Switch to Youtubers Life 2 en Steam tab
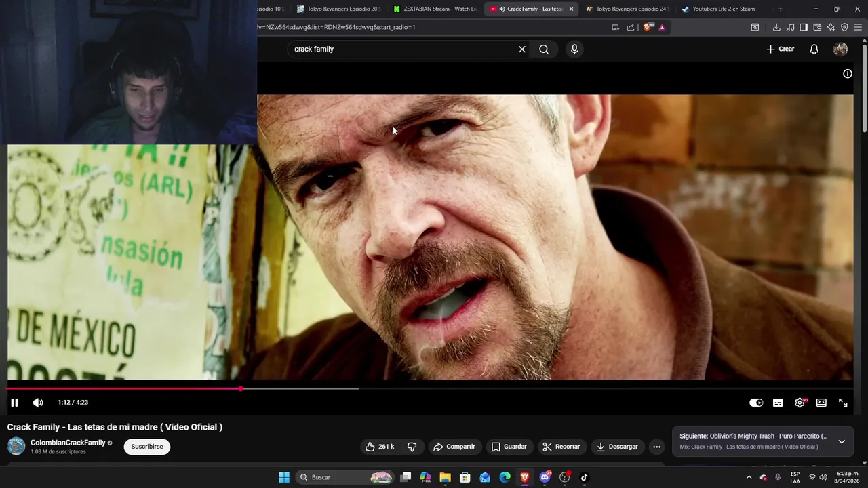The height and width of the screenshot is (488, 868). [x=724, y=9]
